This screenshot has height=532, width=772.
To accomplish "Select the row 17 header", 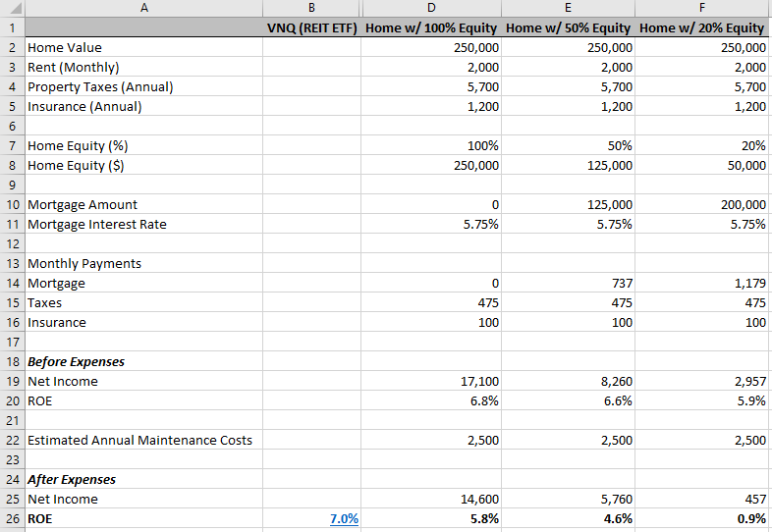I will pos(13,342).
